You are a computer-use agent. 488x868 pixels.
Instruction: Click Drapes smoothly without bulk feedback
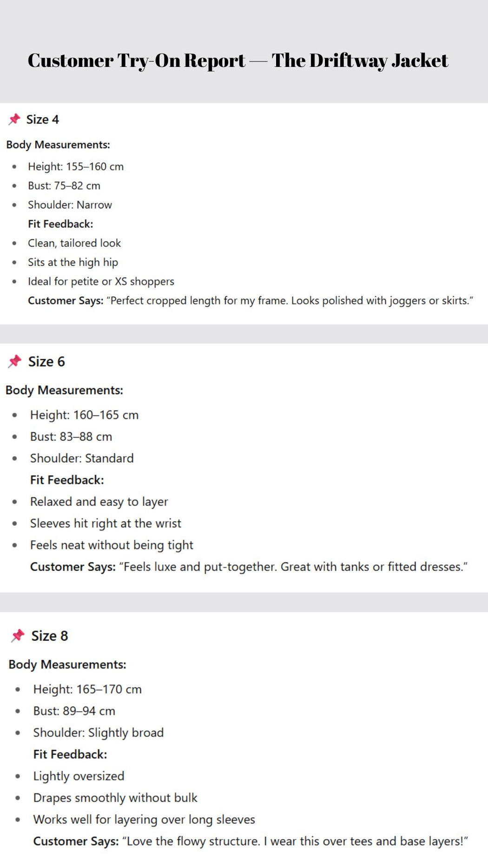tap(115, 798)
